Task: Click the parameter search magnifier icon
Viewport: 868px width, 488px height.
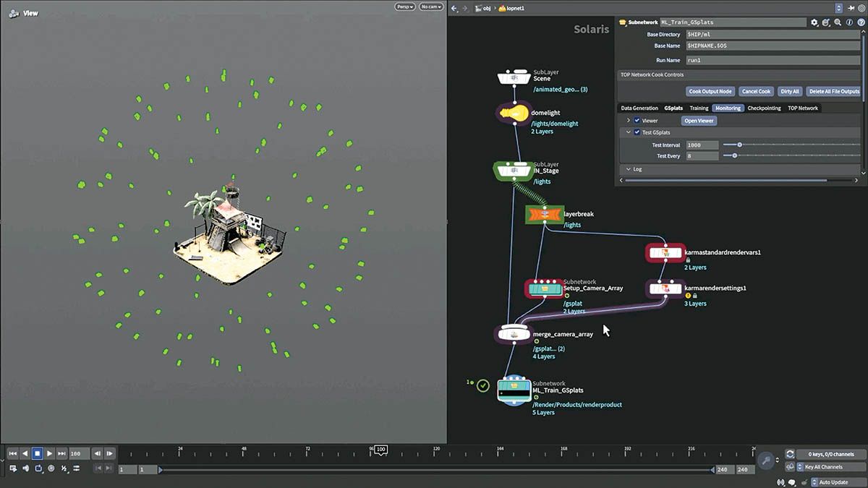Action: [838, 22]
